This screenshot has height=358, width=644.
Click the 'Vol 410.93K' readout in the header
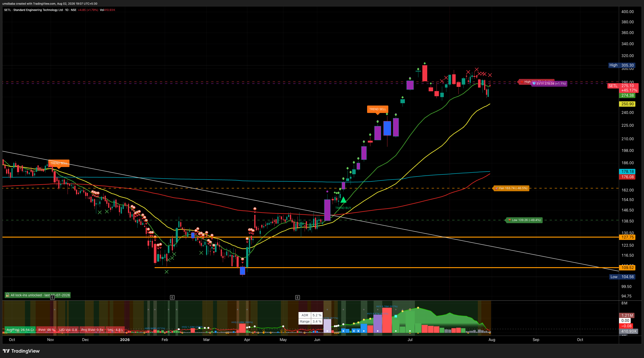tap(107, 10)
